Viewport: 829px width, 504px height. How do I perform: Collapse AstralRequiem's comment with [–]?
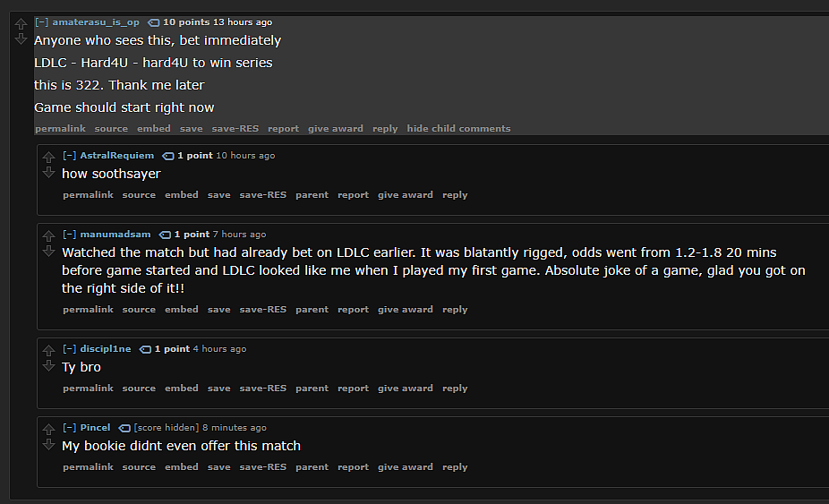click(69, 155)
